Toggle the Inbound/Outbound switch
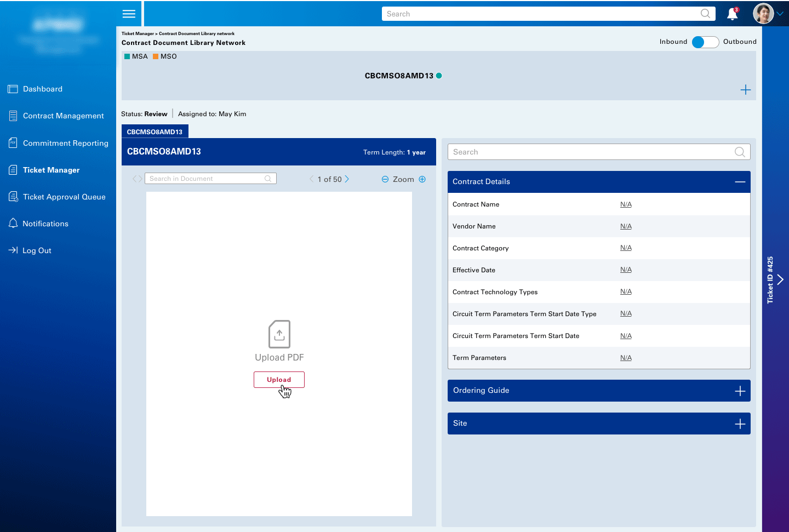The width and height of the screenshot is (789, 532). pyautogui.click(x=705, y=42)
